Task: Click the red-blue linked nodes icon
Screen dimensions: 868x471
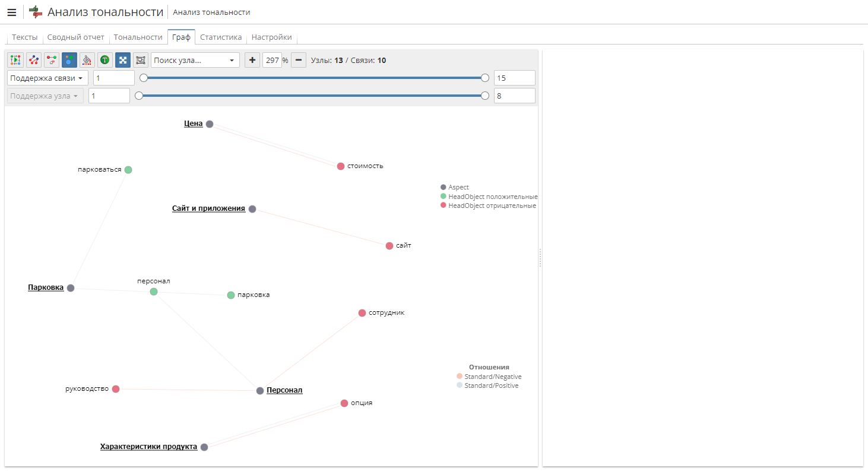Action: click(x=34, y=60)
